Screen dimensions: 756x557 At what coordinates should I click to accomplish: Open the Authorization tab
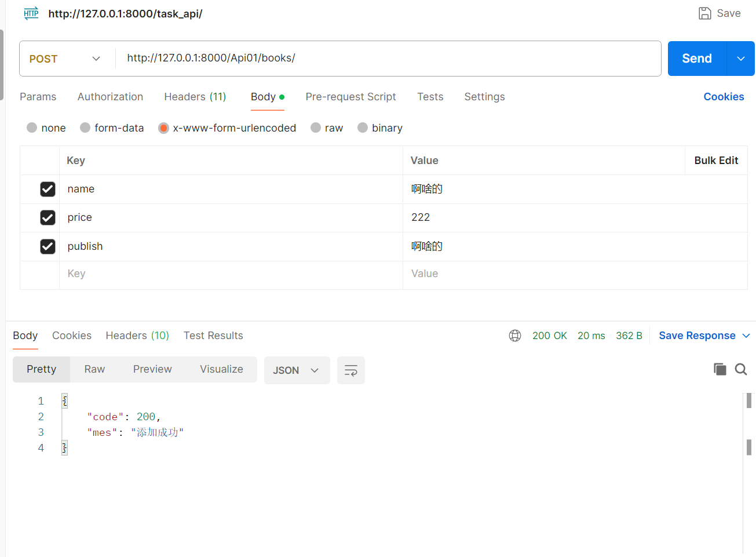click(x=110, y=97)
